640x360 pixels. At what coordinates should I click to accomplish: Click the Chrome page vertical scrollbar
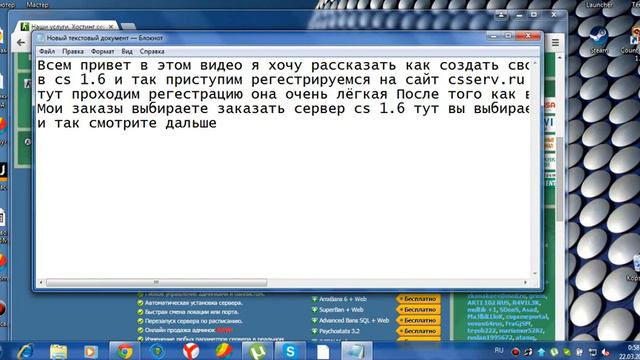560,180
